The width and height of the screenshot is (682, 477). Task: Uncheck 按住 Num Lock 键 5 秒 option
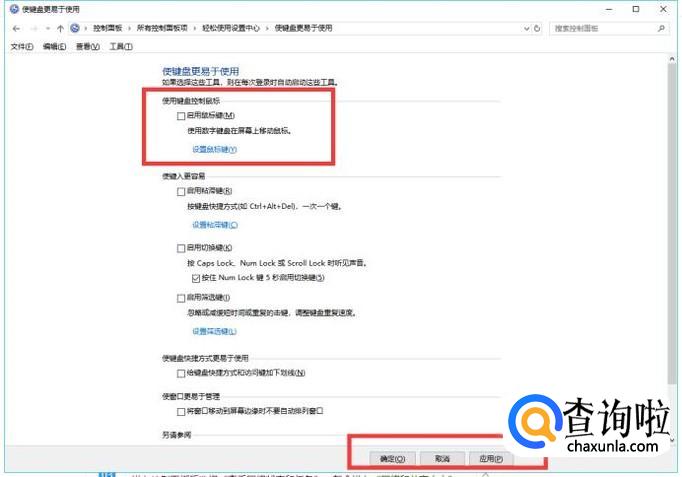(x=196, y=278)
